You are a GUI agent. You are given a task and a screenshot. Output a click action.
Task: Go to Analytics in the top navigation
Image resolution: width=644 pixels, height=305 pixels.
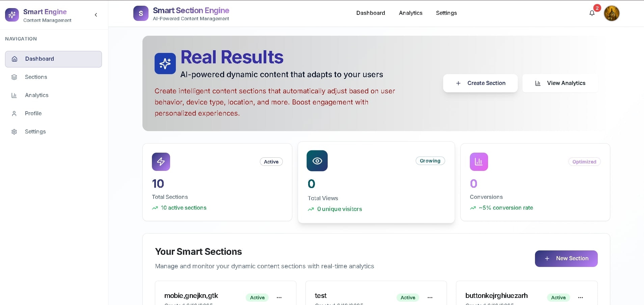[410, 13]
